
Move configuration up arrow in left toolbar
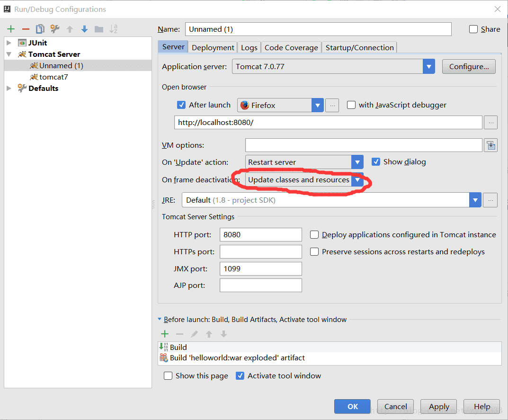click(x=70, y=29)
